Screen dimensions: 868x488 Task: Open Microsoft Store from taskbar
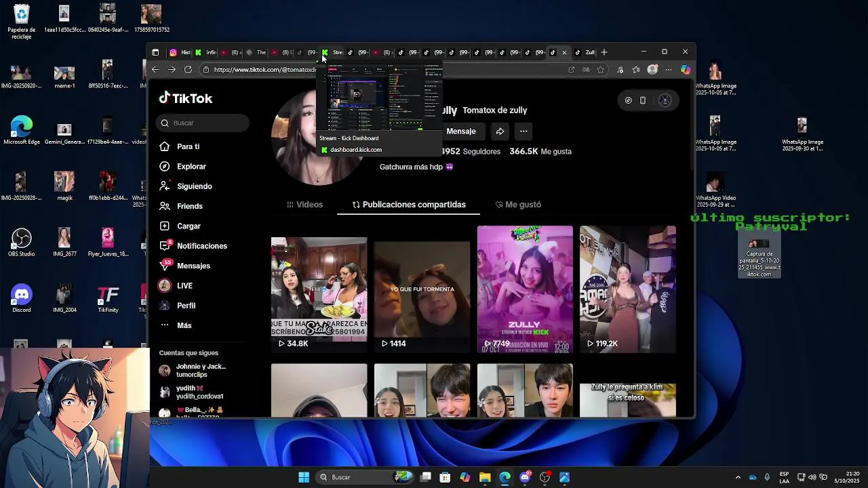pyautogui.click(x=446, y=477)
